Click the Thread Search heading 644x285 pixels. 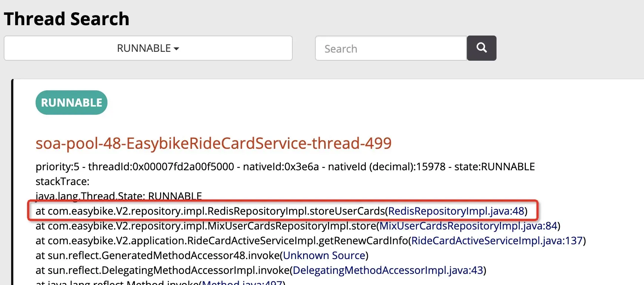tap(67, 19)
